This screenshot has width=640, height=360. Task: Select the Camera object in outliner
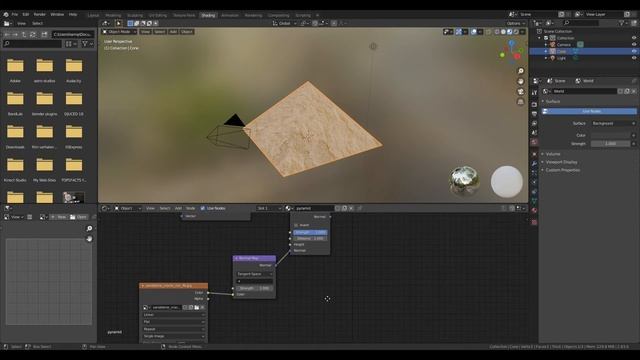click(564, 44)
